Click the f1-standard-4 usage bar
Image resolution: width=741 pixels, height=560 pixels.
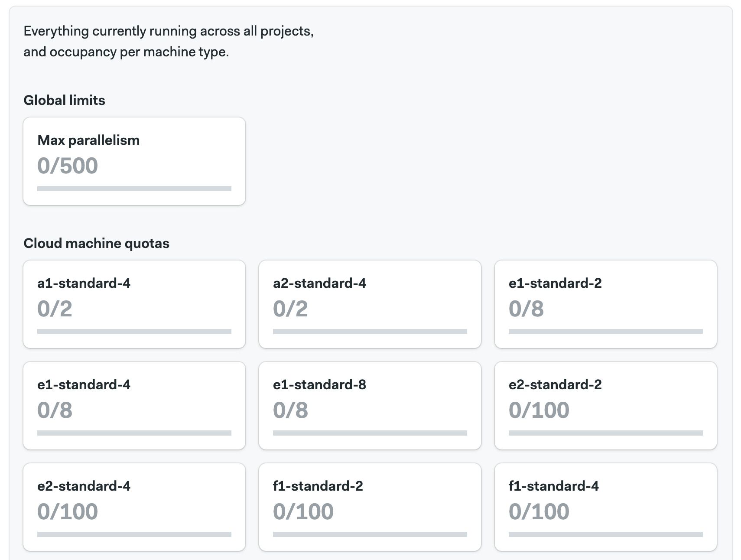point(605,534)
